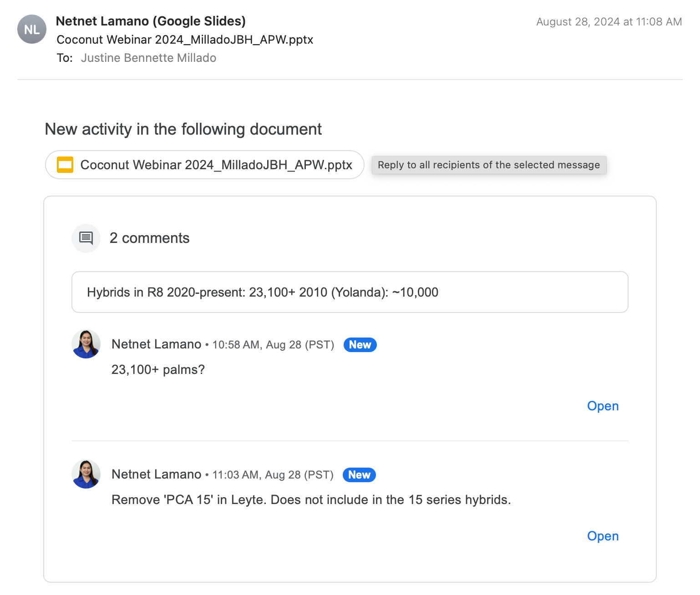The width and height of the screenshot is (700, 595).
Task: Click the quoted 'Hybrids in R8' text box
Action: 350,292
